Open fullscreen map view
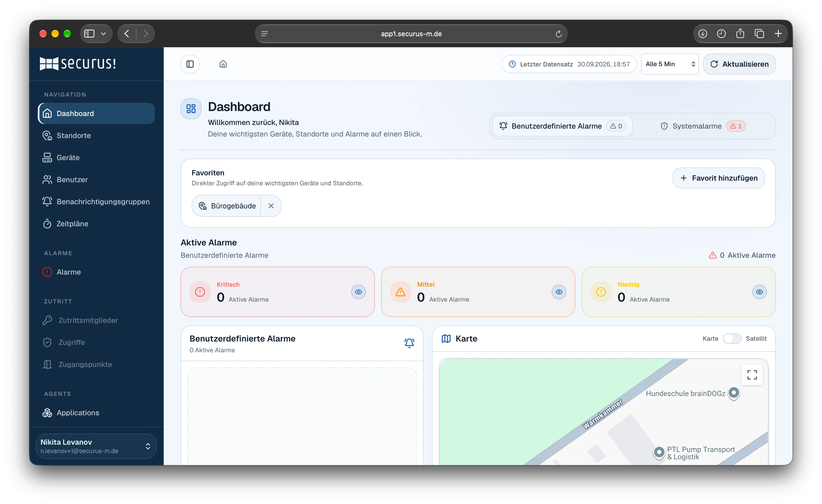The width and height of the screenshot is (822, 504). click(752, 375)
